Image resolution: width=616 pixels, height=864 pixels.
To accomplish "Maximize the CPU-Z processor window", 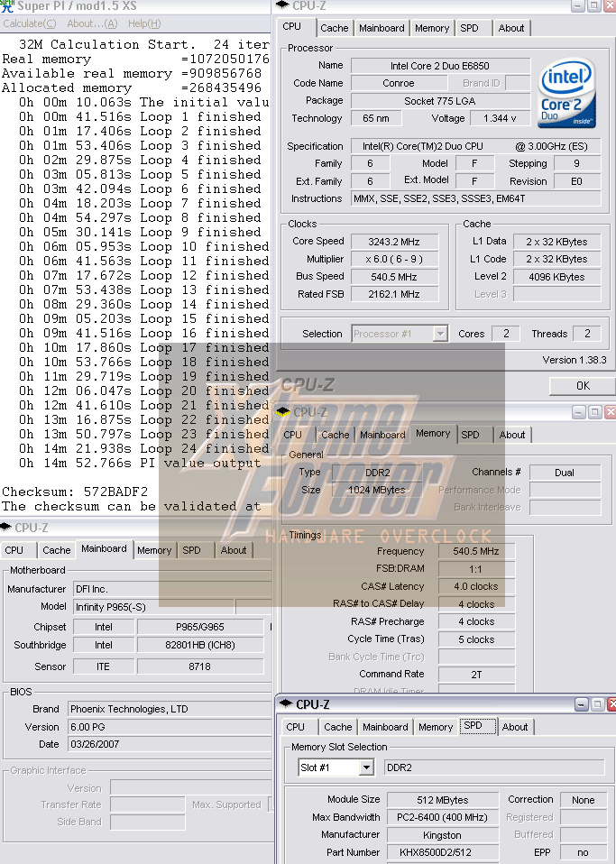I will pyautogui.click(x=594, y=6).
